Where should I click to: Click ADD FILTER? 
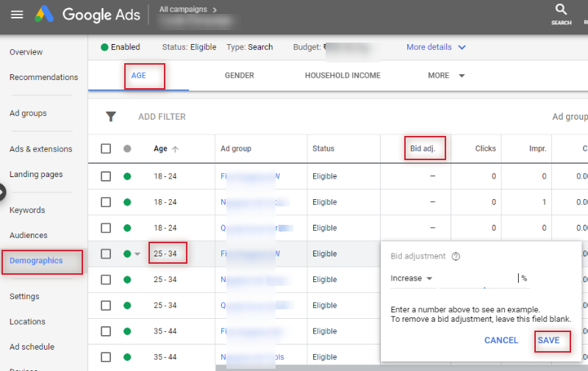point(162,117)
